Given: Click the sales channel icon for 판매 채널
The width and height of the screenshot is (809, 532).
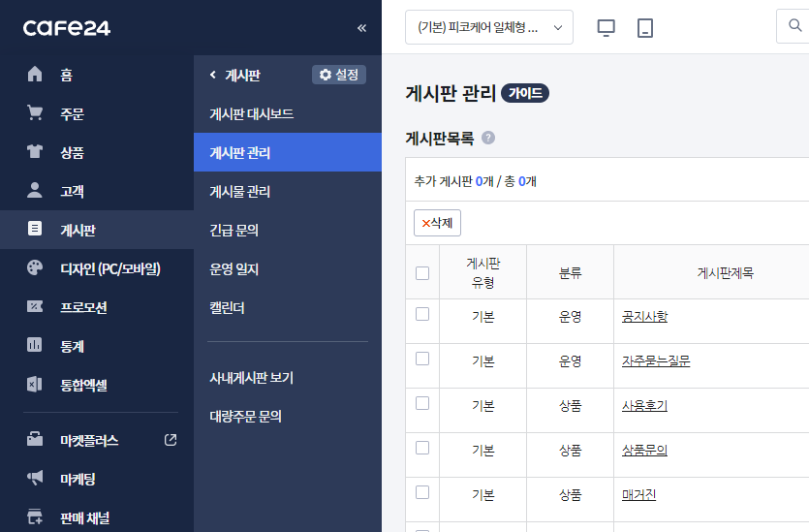Looking at the screenshot, I should [x=35, y=516].
